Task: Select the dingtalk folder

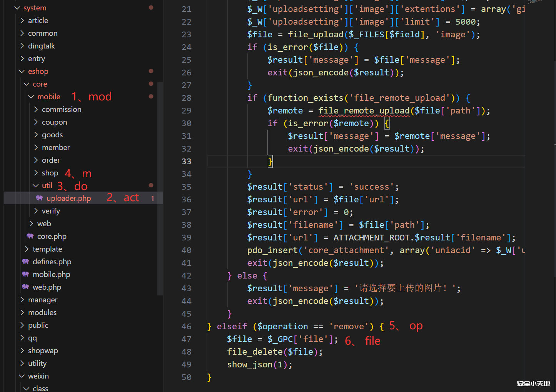Action: [x=41, y=46]
